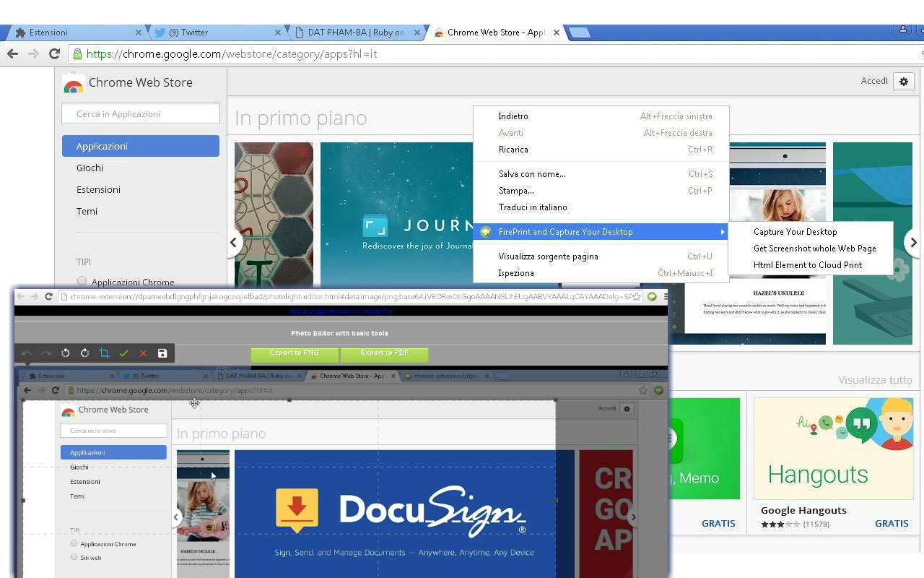Screen dimensions: 924x578
Task: Click the add-on credit link atop photo editor
Action: [x=341, y=311]
